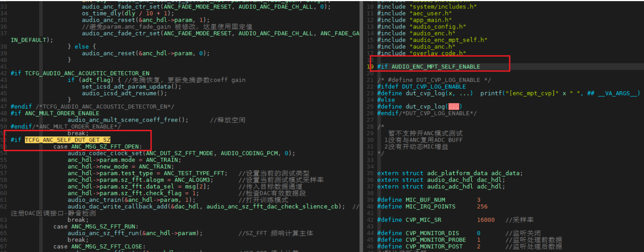Click the "#if TCFG_AUDIO_ANC_ACOUSTIC_DETECTOR_EN" directive

point(80,73)
